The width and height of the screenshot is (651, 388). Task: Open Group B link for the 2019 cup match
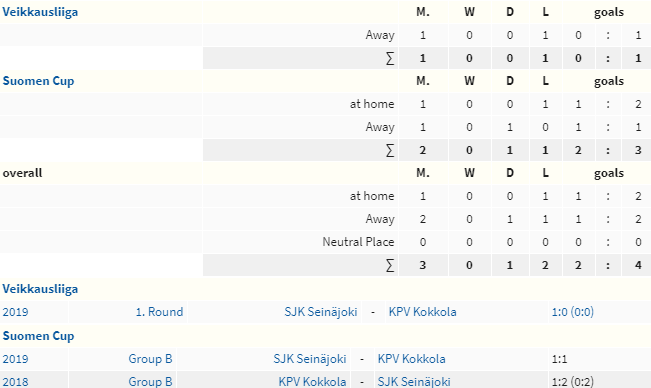pos(150,359)
